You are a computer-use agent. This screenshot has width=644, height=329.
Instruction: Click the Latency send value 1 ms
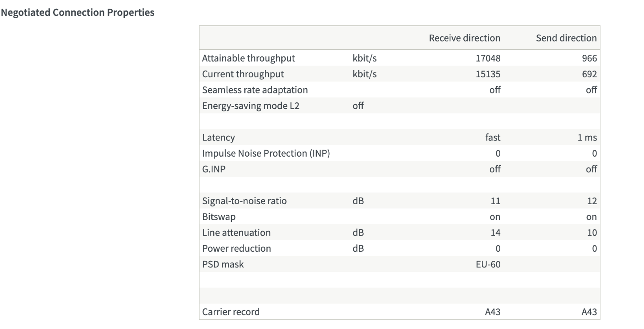click(x=587, y=137)
